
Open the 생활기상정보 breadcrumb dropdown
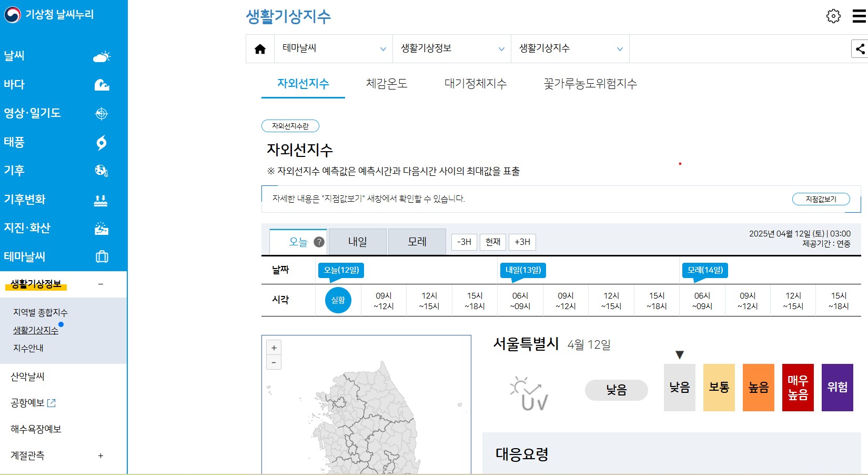[451, 48]
